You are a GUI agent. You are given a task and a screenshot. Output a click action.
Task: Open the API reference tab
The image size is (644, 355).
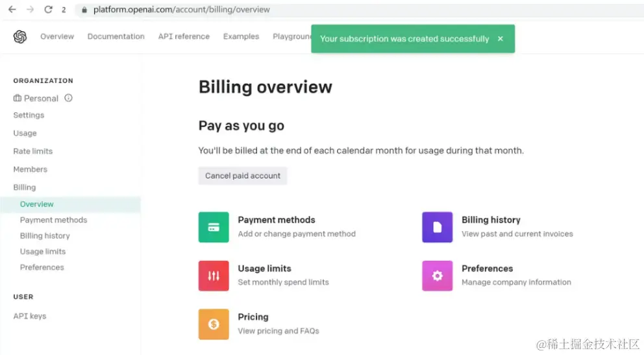(184, 36)
